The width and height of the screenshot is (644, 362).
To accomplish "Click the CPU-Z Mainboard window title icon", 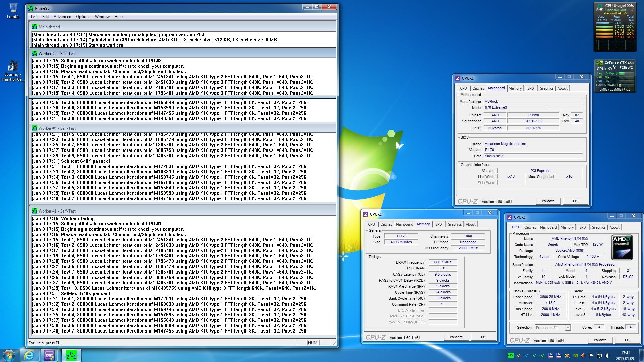I will click(458, 78).
